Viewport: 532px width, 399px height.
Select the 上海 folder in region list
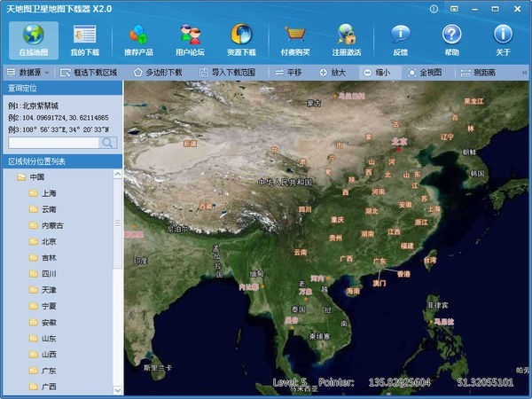pos(48,192)
